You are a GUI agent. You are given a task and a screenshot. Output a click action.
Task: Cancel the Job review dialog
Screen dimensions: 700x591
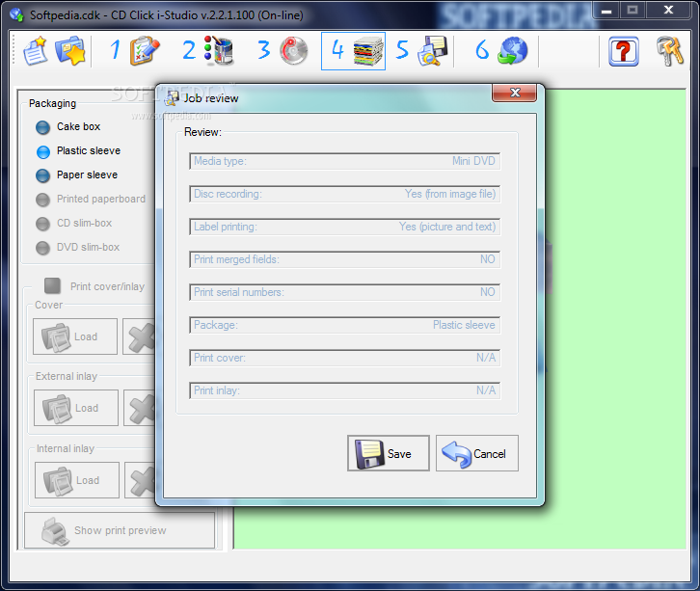tap(477, 453)
